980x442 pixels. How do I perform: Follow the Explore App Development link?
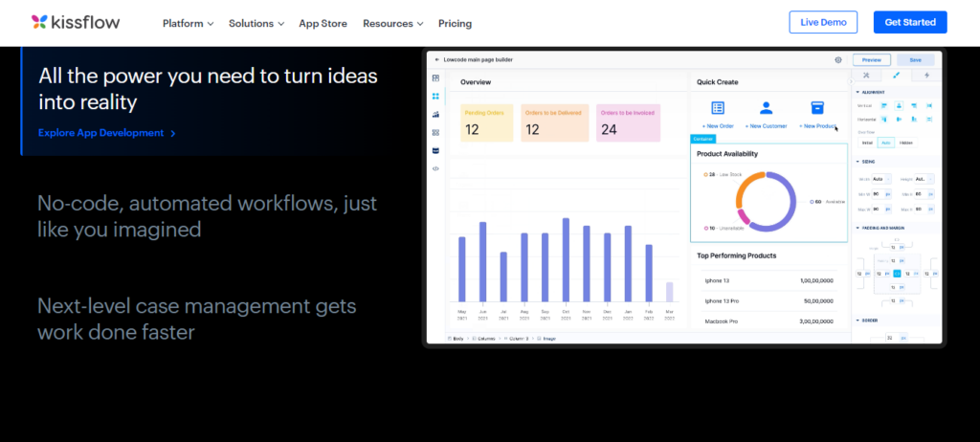tap(107, 133)
